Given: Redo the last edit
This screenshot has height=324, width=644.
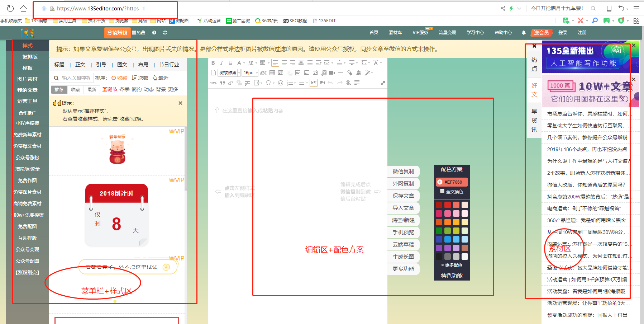Looking at the screenshot, I should (x=340, y=83).
